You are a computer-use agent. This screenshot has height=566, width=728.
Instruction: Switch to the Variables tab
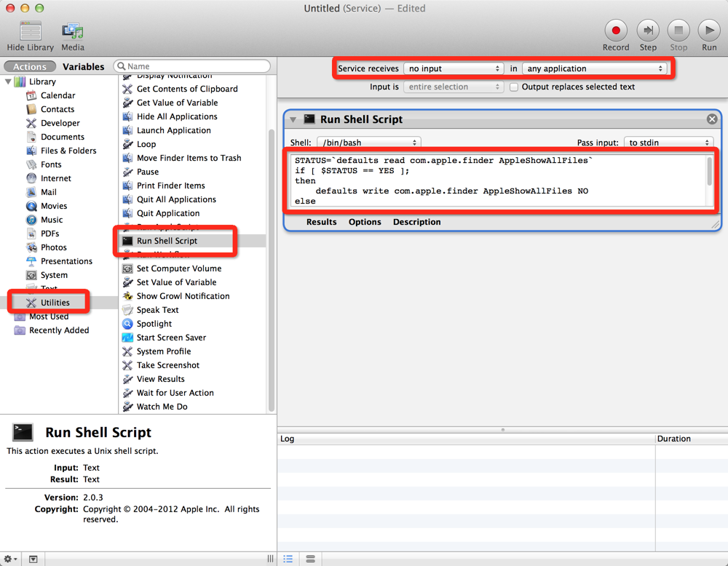84,67
